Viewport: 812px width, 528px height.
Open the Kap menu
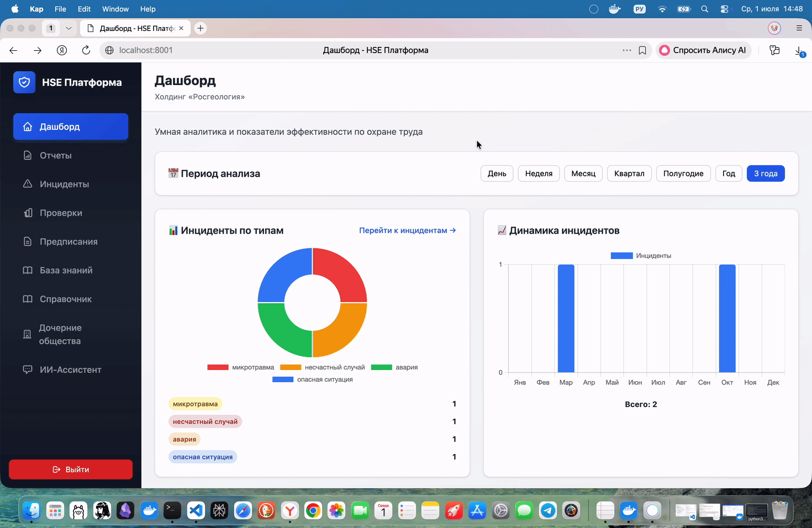(36, 9)
